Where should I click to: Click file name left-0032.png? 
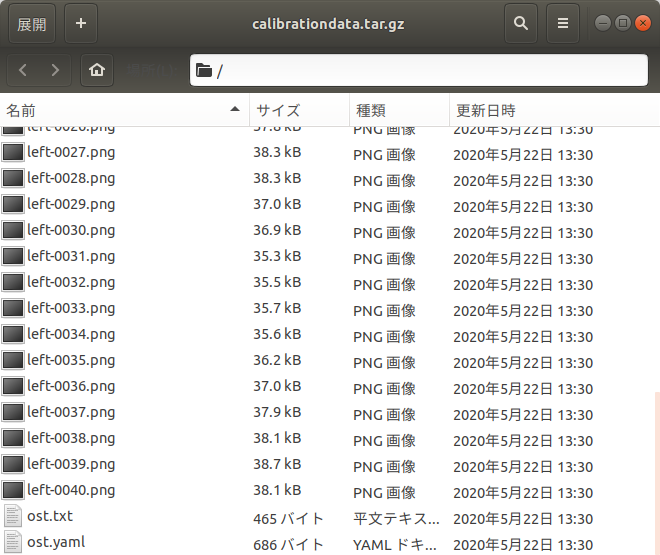click(71, 282)
